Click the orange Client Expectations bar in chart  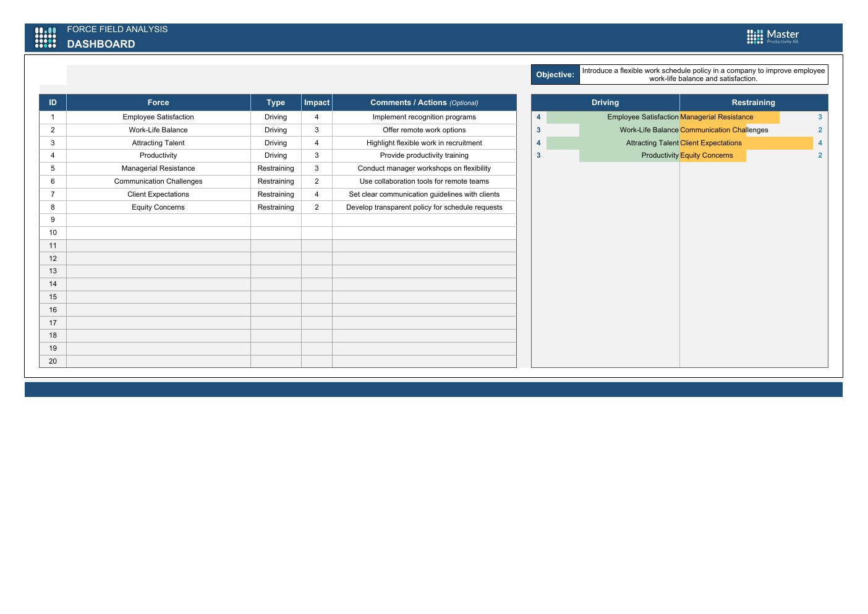[x=746, y=143]
